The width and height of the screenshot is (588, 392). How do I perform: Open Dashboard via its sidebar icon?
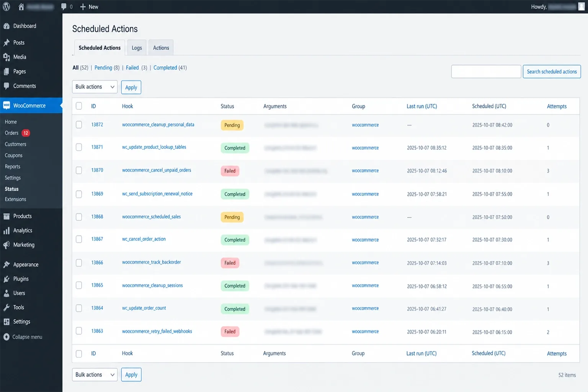pyautogui.click(x=7, y=26)
